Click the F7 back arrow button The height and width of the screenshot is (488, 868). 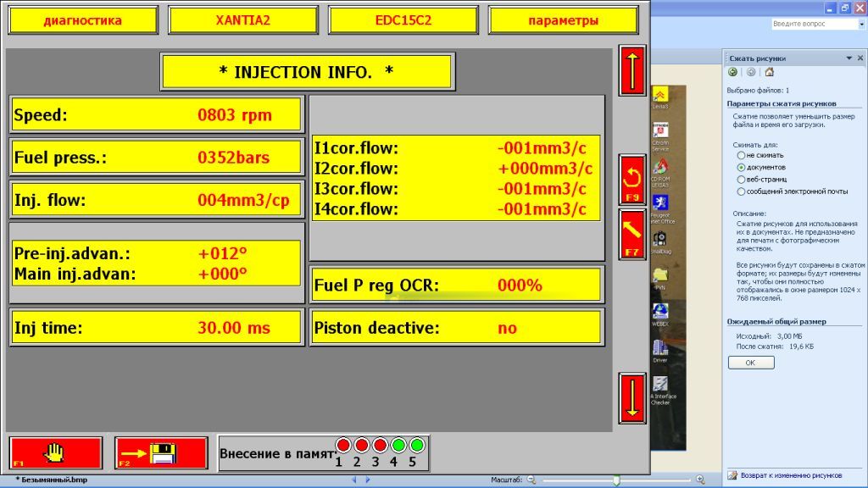[x=632, y=235]
